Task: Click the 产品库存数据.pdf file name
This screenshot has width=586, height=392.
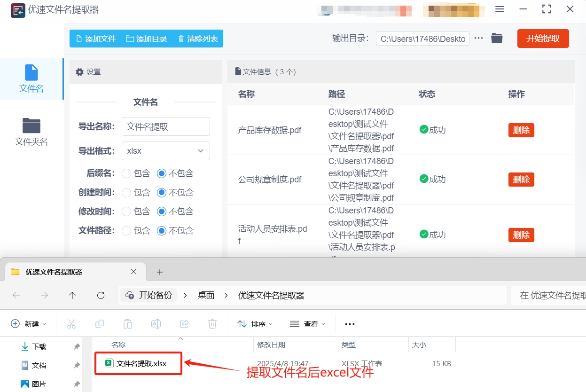Action: tap(270, 130)
